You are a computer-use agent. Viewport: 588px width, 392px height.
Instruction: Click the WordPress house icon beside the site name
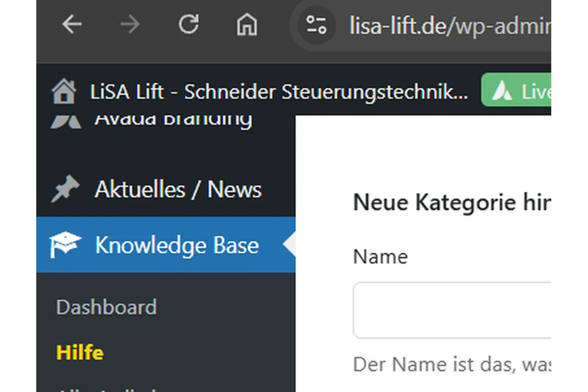tap(65, 92)
